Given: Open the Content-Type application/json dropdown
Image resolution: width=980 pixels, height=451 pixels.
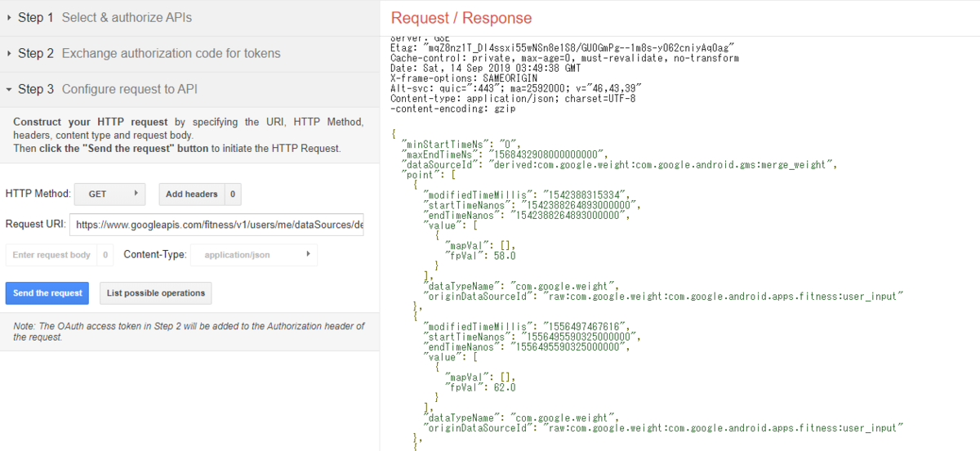Looking at the screenshot, I should [x=253, y=255].
